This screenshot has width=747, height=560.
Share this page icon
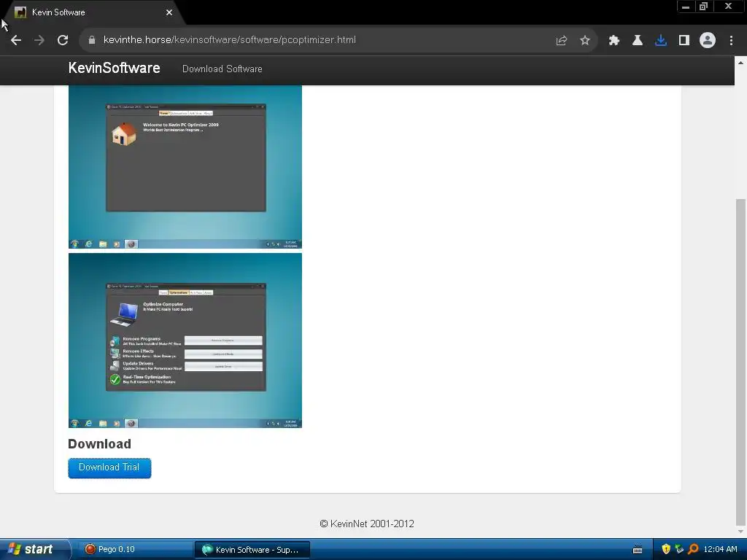[562, 41]
